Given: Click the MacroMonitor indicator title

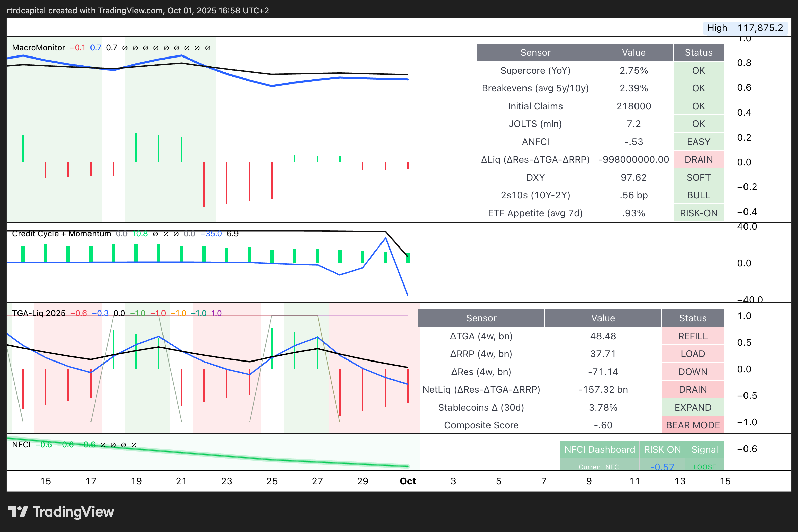Looking at the screenshot, I should [38, 48].
